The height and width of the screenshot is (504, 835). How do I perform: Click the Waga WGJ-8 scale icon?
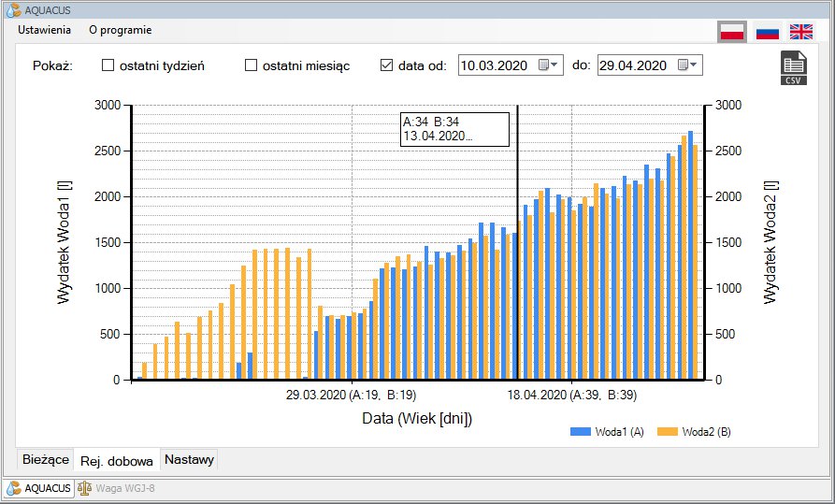tap(85, 487)
